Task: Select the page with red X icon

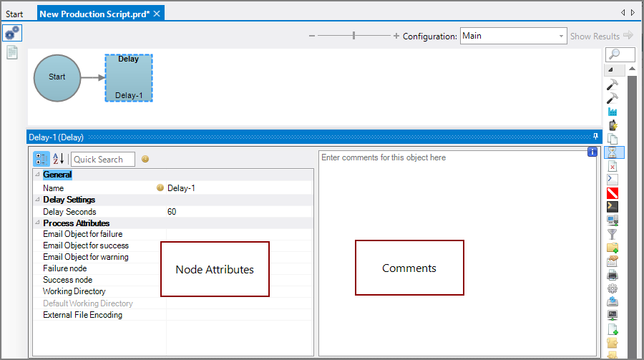Action: click(x=613, y=167)
